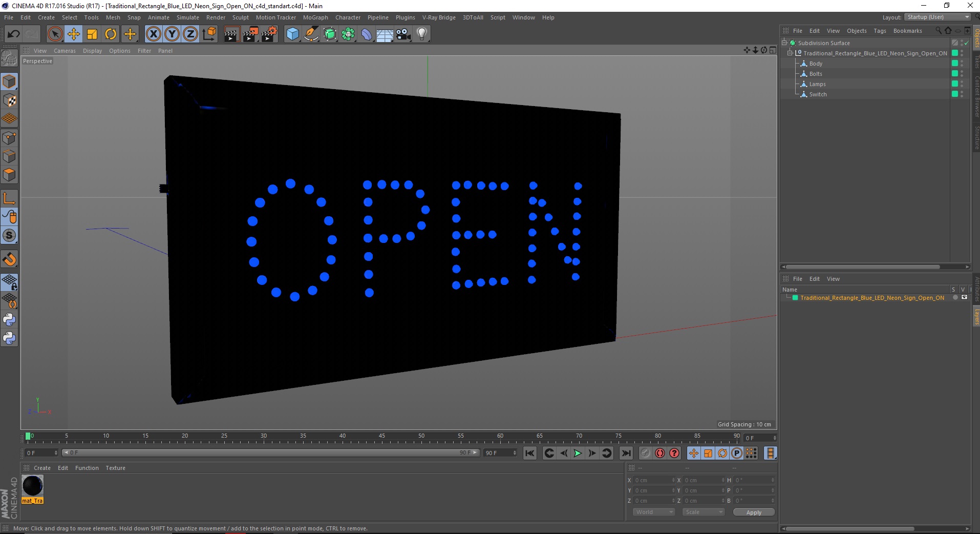Add a Bend deformer icon
Screen dimensions: 980x534
coord(367,34)
